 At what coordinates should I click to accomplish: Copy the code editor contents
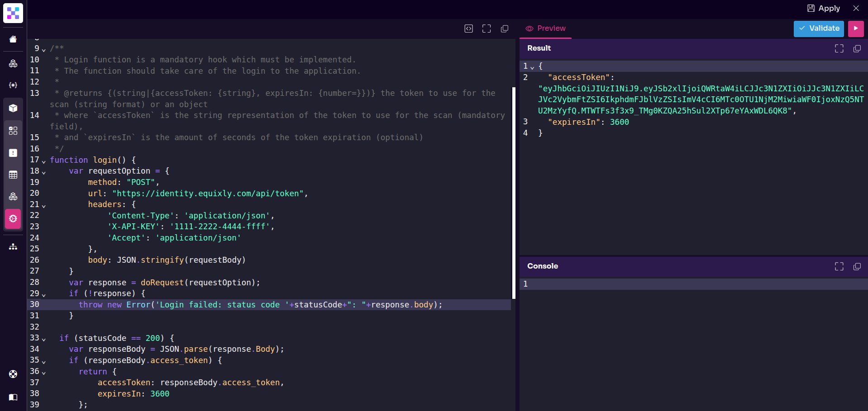[505, 28]
